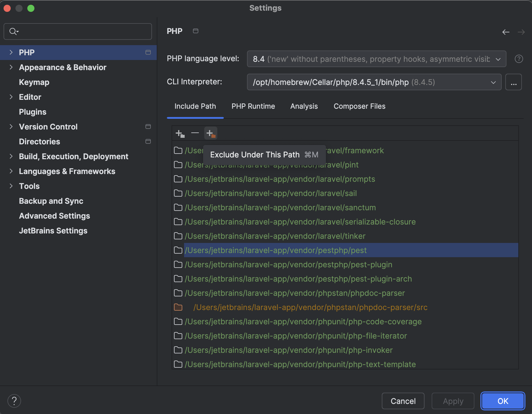Click the orange Exclude path folder icon

[210, 133]
